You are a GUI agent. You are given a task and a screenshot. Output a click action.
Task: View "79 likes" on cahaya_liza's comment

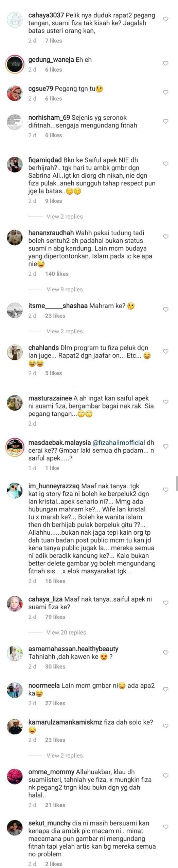coord(55,617)
